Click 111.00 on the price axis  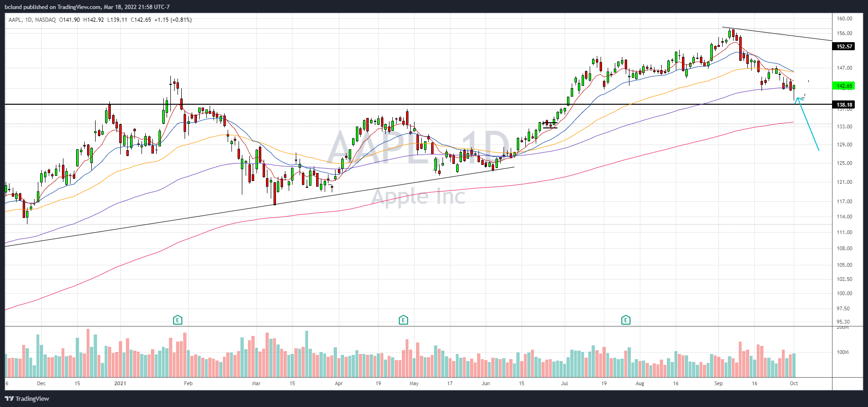[844, 233]
